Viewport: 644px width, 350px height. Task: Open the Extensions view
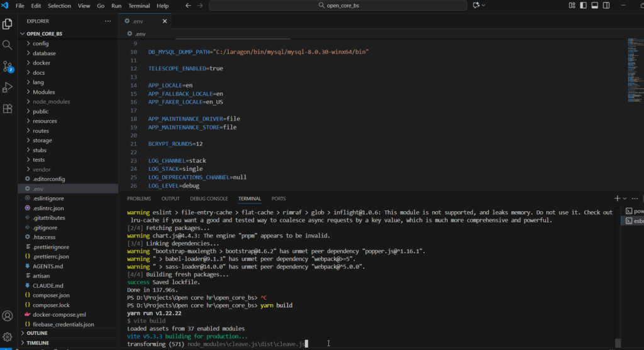[8, 108]
